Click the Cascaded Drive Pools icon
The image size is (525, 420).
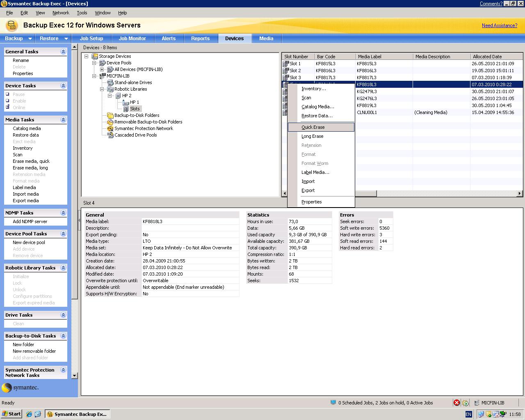(x=110, y=135)
